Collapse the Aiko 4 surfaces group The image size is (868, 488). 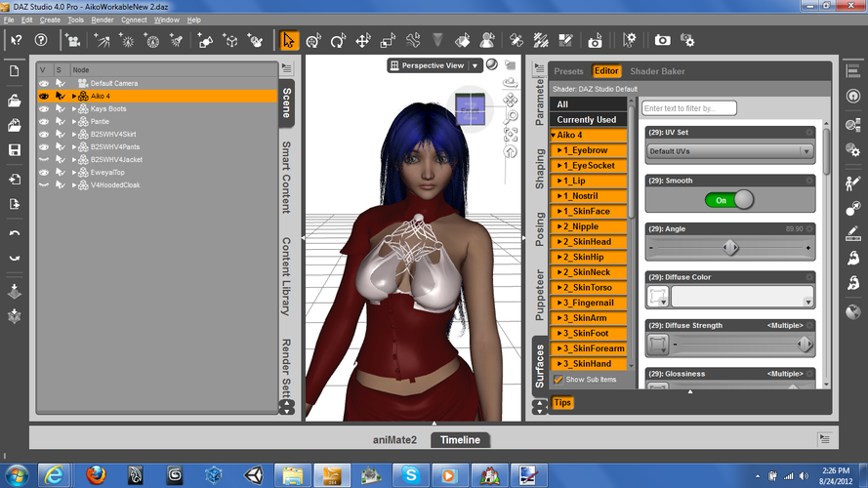[553, 135]
